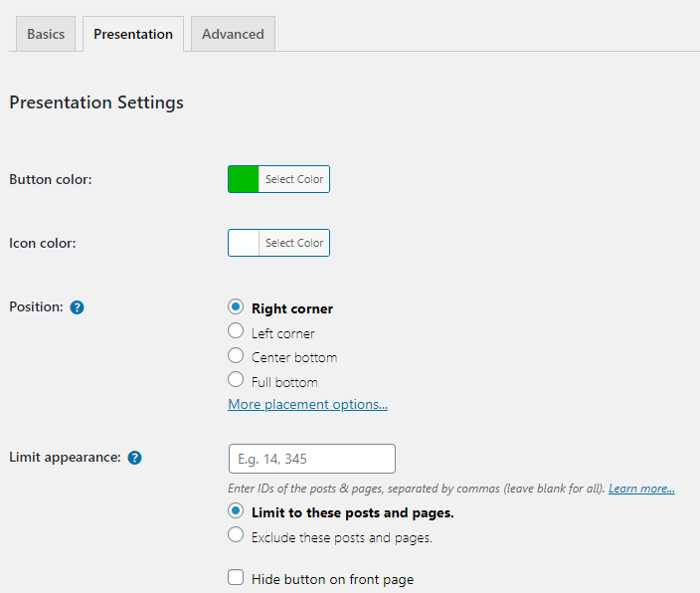
Task: Switch to the Advanced tab
Action: click(233, 34)
